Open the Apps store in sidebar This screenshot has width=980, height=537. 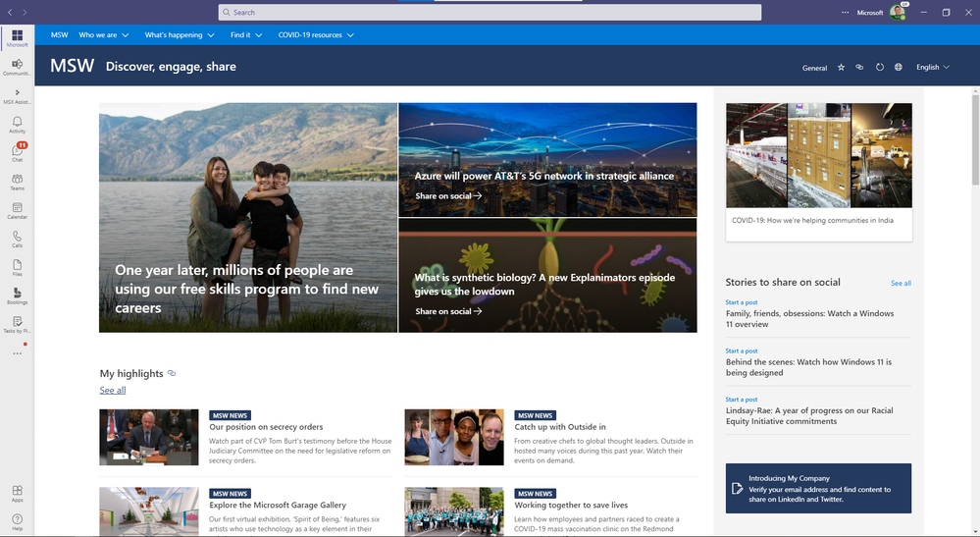pos(17,493)
